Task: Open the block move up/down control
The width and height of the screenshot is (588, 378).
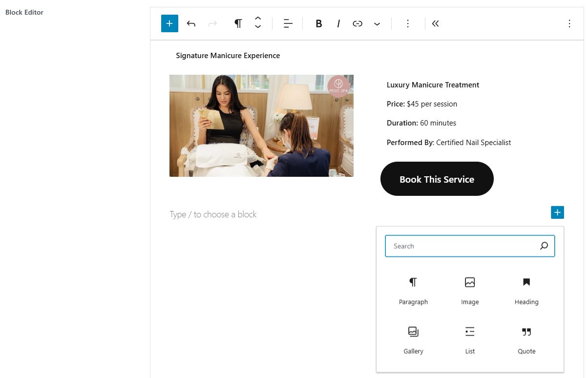Action: (257, 23)
